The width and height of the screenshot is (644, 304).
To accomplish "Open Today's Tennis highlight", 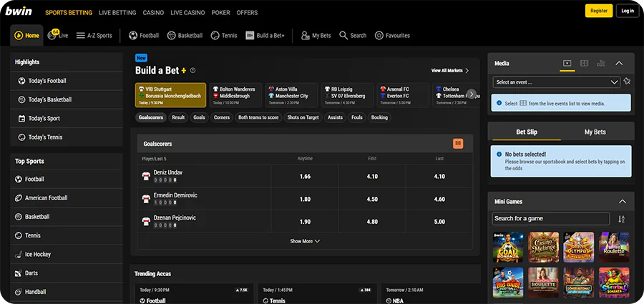I will (x=67, y=137).
